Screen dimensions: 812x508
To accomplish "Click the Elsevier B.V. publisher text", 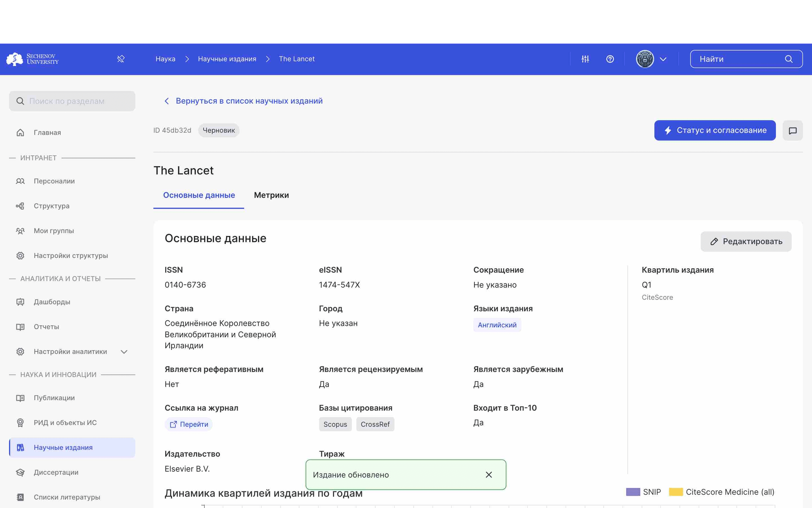I will pyautogui.click(x=187, y=469).
